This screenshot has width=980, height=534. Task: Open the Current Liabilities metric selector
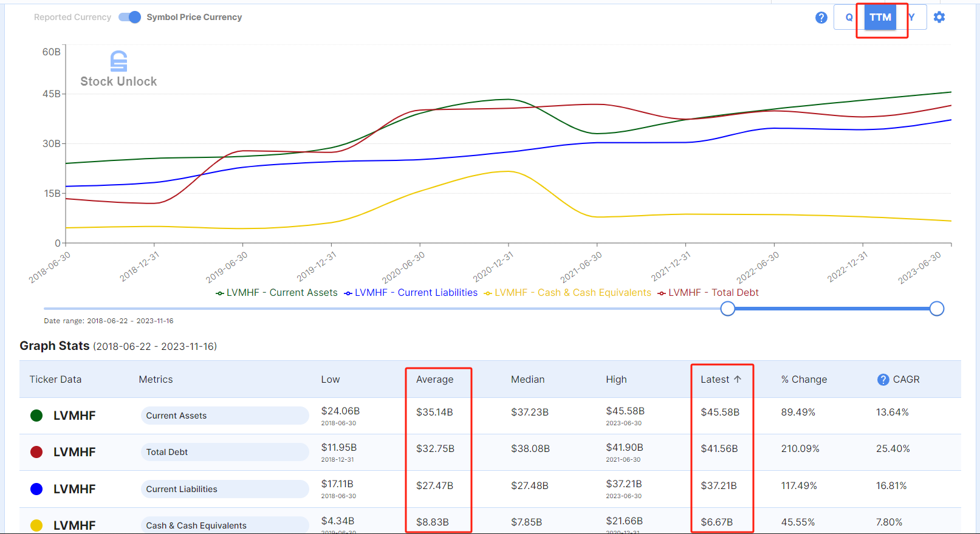(x=225, y=489)
